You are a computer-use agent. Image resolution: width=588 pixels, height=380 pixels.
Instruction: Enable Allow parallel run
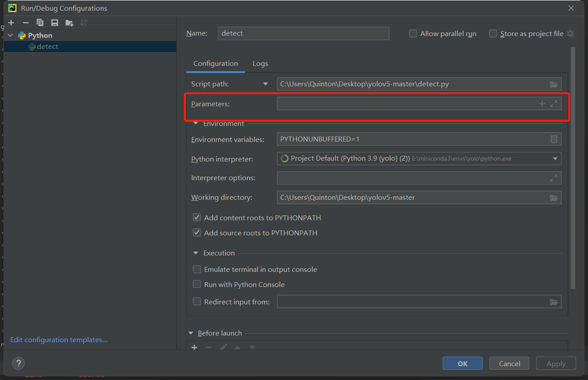coord(413,33)
